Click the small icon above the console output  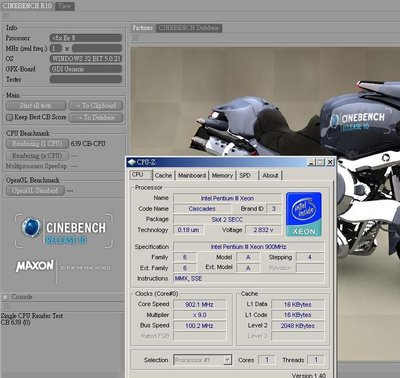pyautogui.click(x=5, y=306)
